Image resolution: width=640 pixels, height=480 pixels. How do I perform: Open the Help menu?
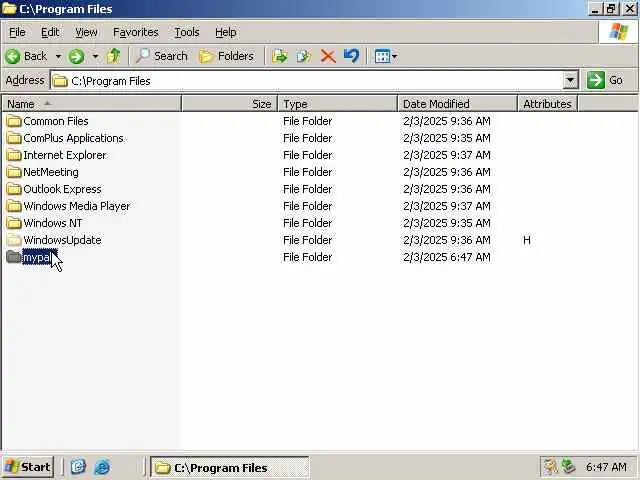225,32
